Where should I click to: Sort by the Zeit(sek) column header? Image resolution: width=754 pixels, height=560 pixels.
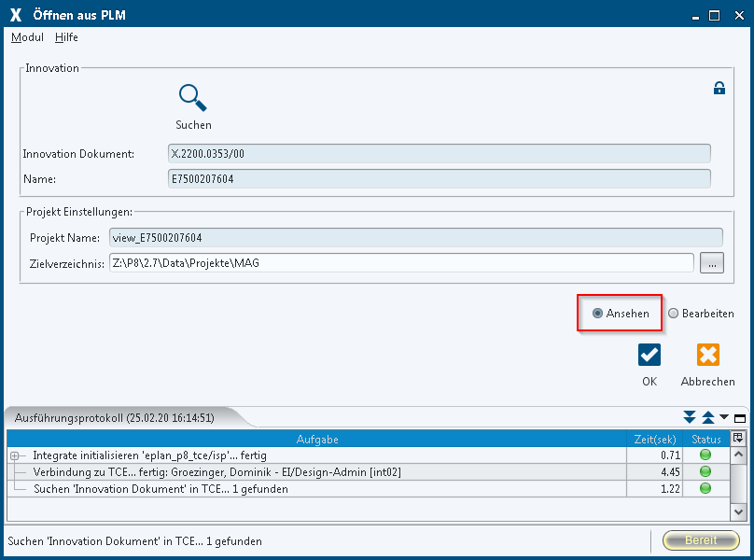[x=653, y=439]
